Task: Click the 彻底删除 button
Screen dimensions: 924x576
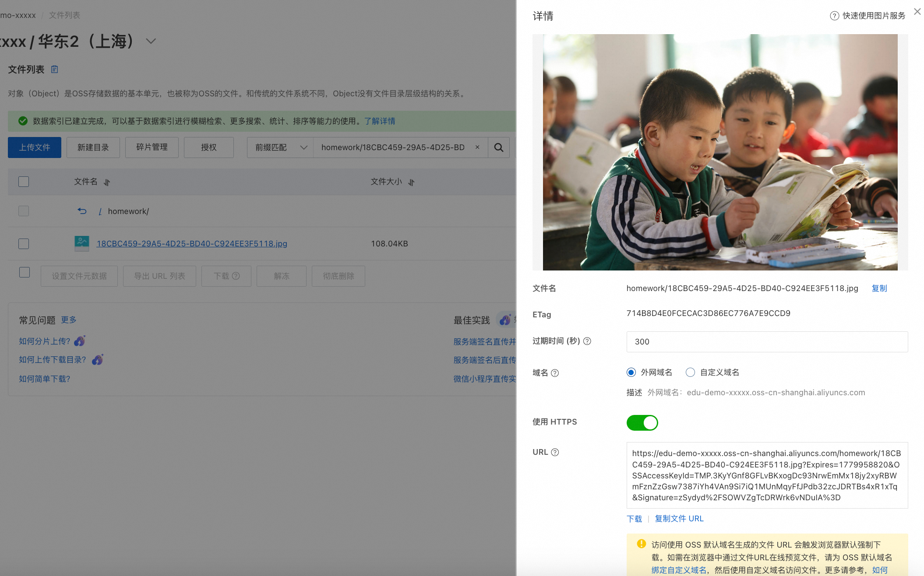Action: [339, 276]
